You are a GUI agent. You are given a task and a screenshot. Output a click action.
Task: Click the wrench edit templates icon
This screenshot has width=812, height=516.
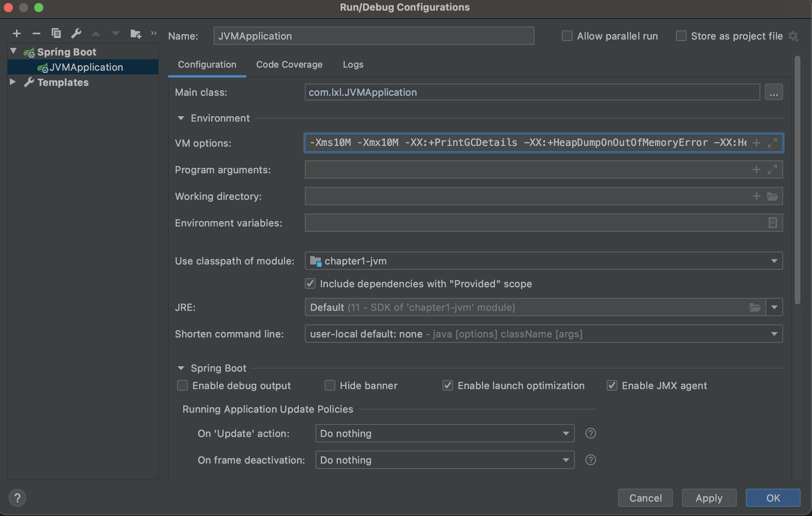click(76, 34)
